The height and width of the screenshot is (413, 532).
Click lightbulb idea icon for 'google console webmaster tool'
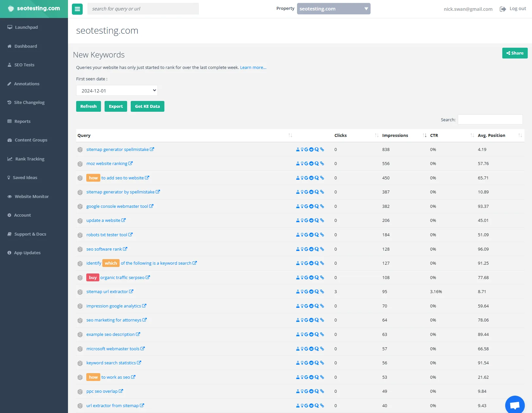click(x=302, y=206)
